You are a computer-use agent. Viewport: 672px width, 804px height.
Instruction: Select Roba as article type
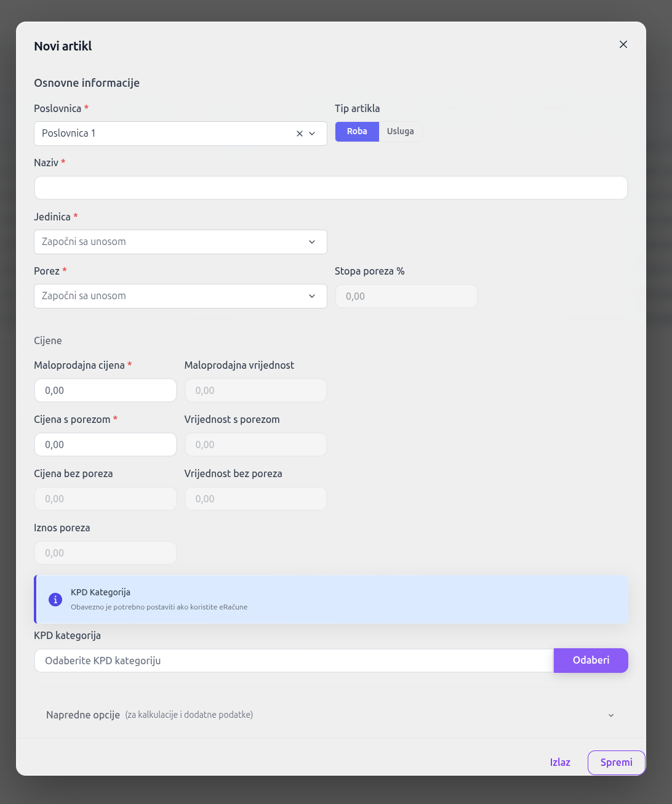coord(357,131)
